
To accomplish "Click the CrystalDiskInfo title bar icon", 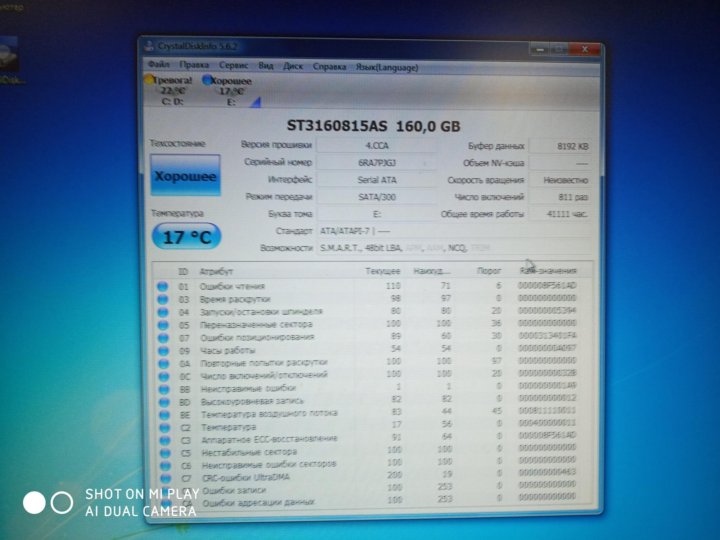I will 150,46.
